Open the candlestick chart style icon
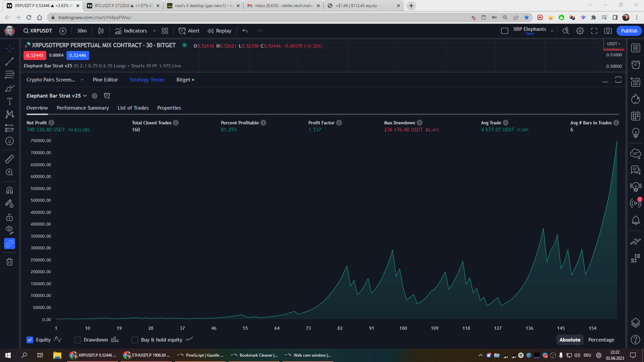644x362 pixels. (x=101, y=31)
